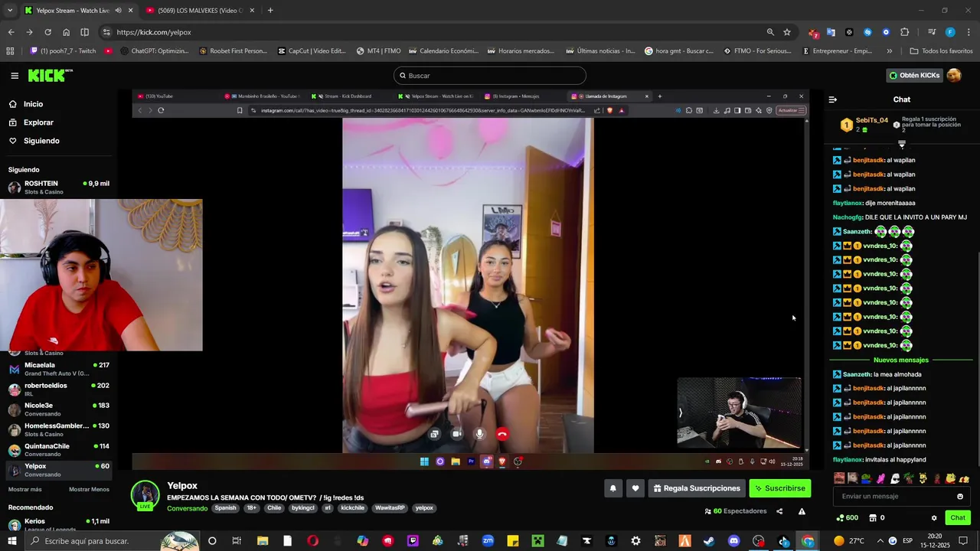Viewport: 980px width, 551px height.
Task: Collapse the chat panel arrow icon
Action: (833, 99)
